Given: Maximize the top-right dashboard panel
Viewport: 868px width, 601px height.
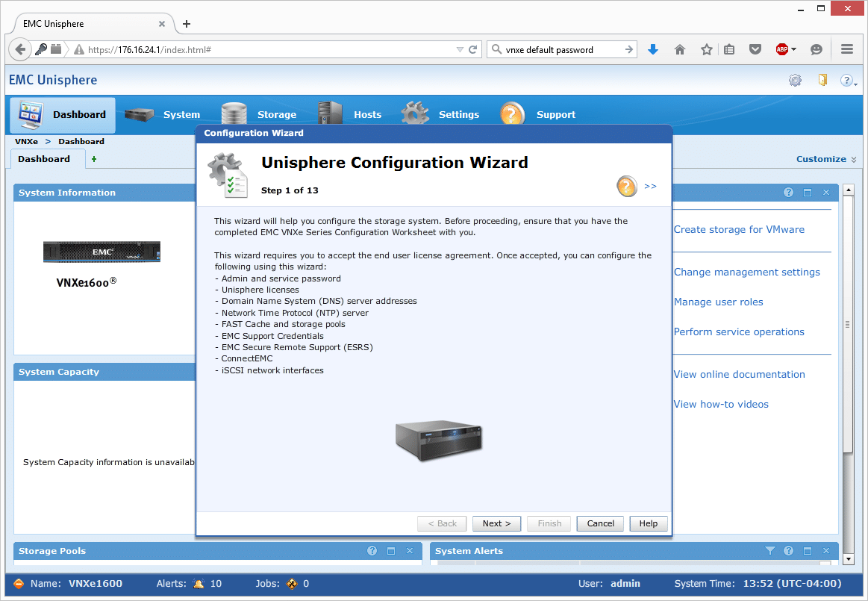Looking at the screenshot, I should [x=807, y=192].
